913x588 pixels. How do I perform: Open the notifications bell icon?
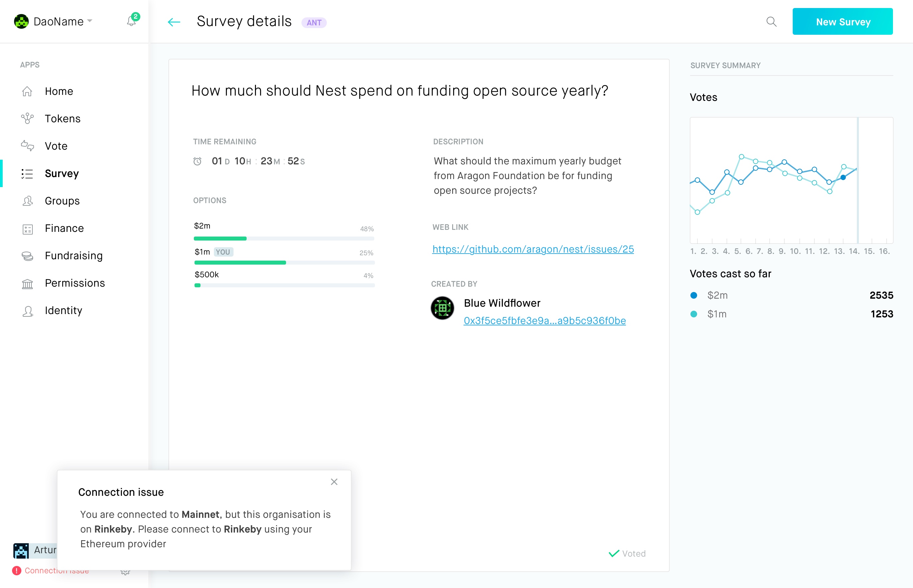(x=132, y=21)
